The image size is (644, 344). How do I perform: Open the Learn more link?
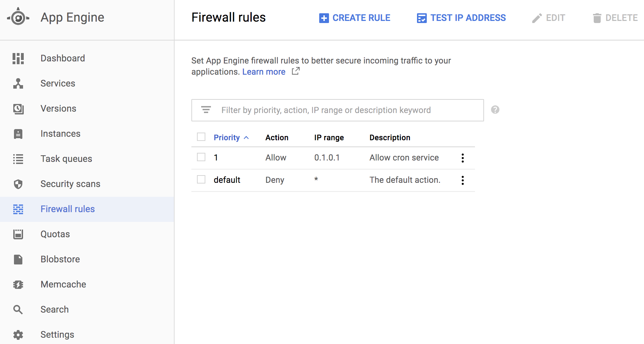[x=264, y=72]
